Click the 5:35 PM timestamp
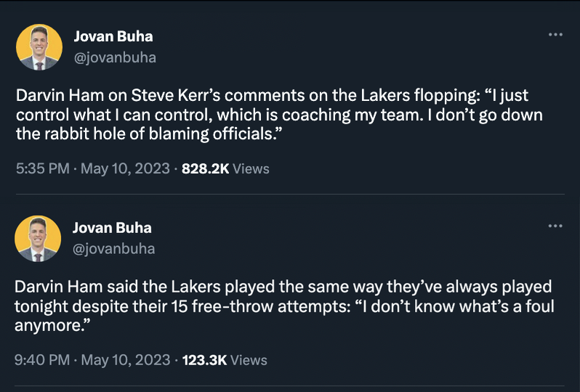Image resolution: width=580 pixels, height=392 pixels. (x=42, y=169)
